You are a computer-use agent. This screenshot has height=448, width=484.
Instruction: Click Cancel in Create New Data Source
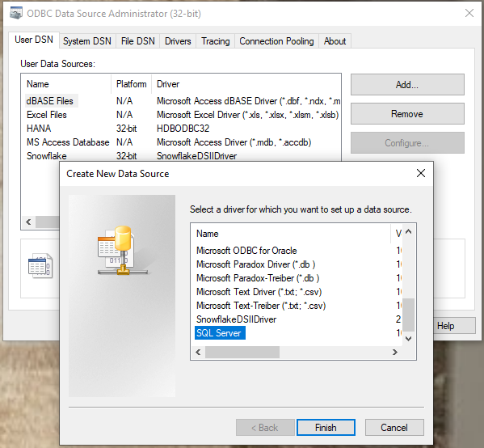(x=394, y=428)
